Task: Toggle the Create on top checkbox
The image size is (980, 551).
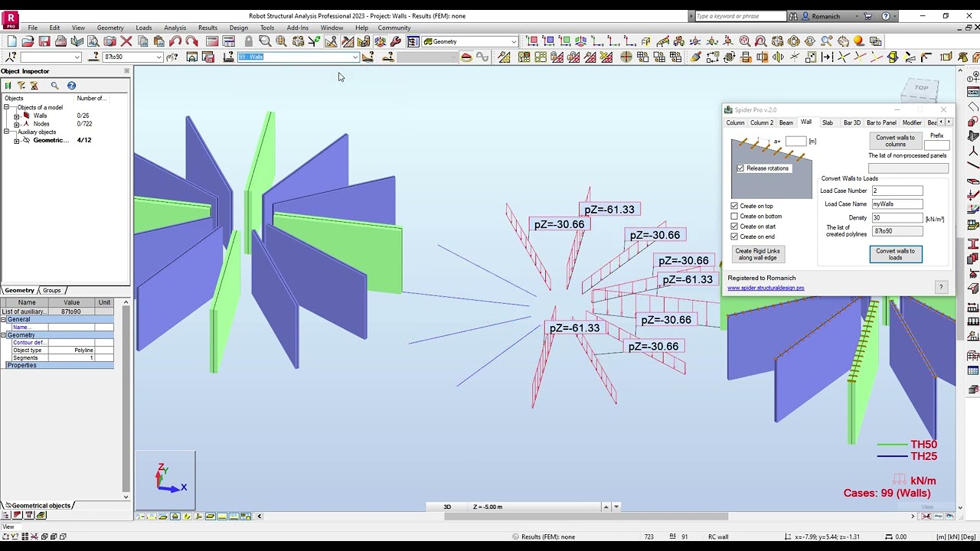Action: click(x=734, y=206)
